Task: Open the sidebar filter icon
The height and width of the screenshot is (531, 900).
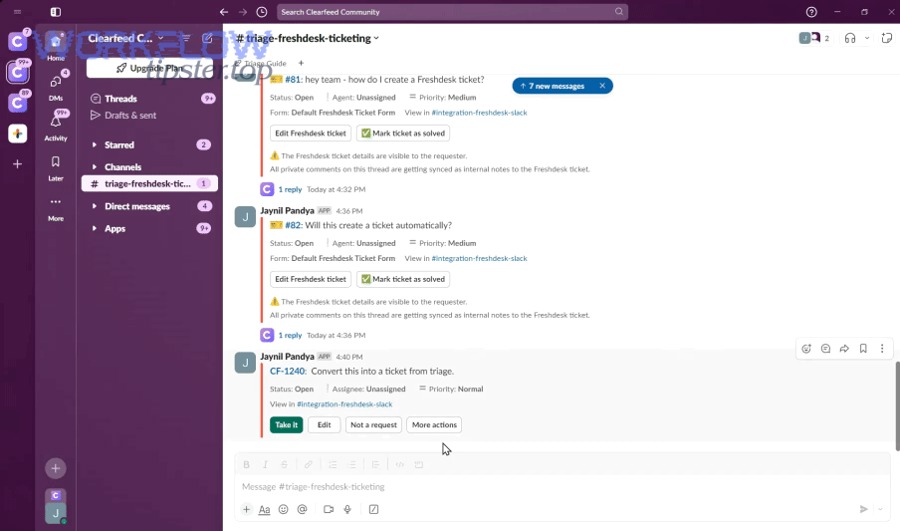Action: (186, 38)
